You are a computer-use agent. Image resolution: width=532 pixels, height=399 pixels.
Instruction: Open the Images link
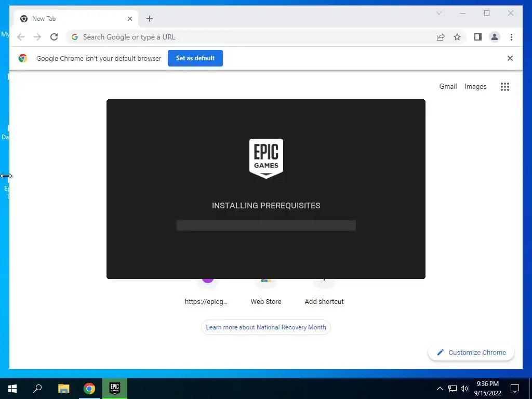point(475,87)
